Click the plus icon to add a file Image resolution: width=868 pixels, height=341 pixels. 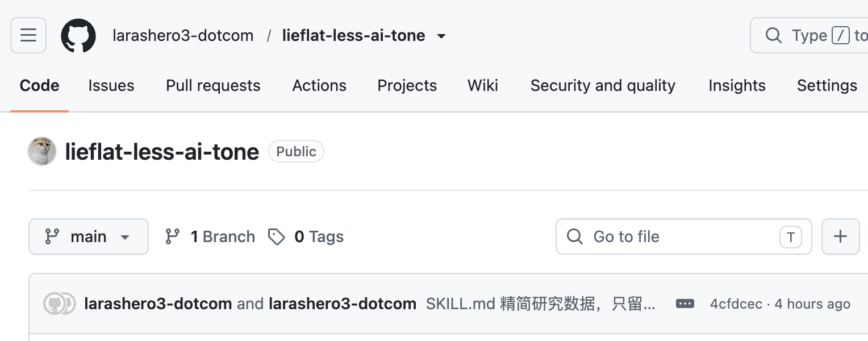840,236
